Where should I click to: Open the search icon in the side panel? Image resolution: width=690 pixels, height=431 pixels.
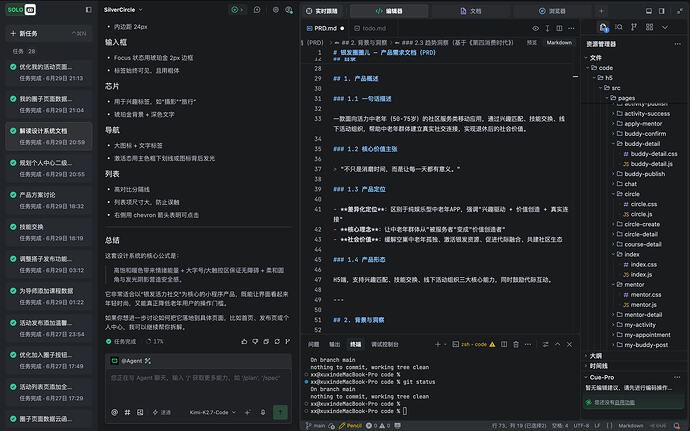point(619,27)
